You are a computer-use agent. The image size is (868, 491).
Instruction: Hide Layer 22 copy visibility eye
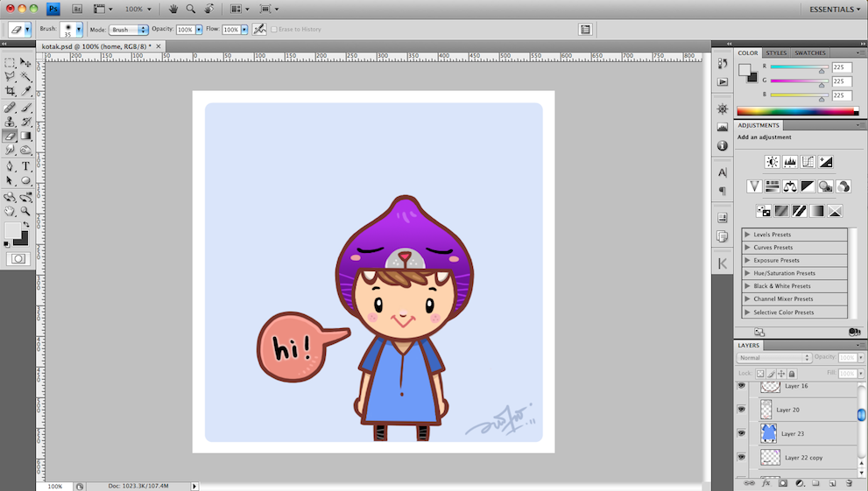[x=741, y=457]
